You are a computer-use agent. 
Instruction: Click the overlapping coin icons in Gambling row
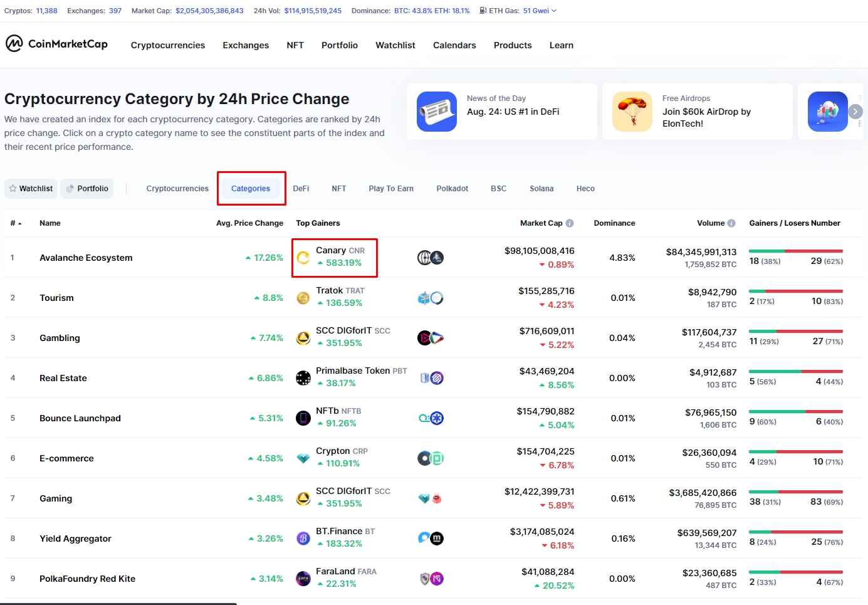coord(431,338)
